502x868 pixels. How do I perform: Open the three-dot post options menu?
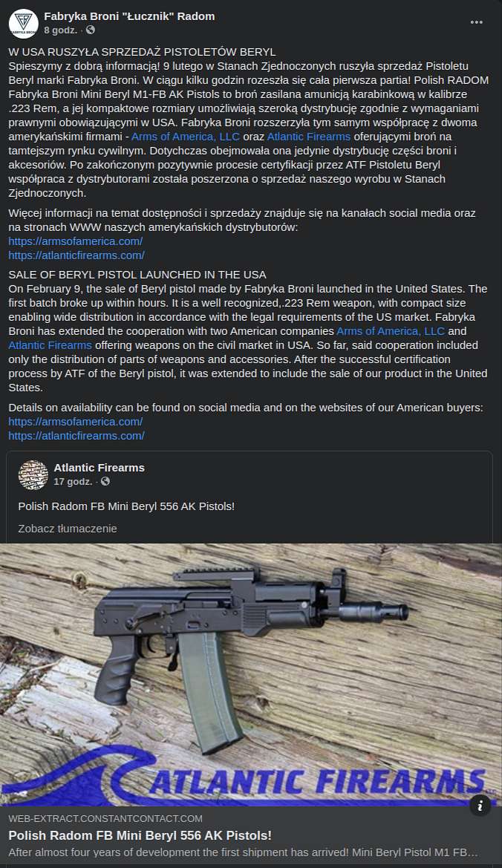pos(477,22)
